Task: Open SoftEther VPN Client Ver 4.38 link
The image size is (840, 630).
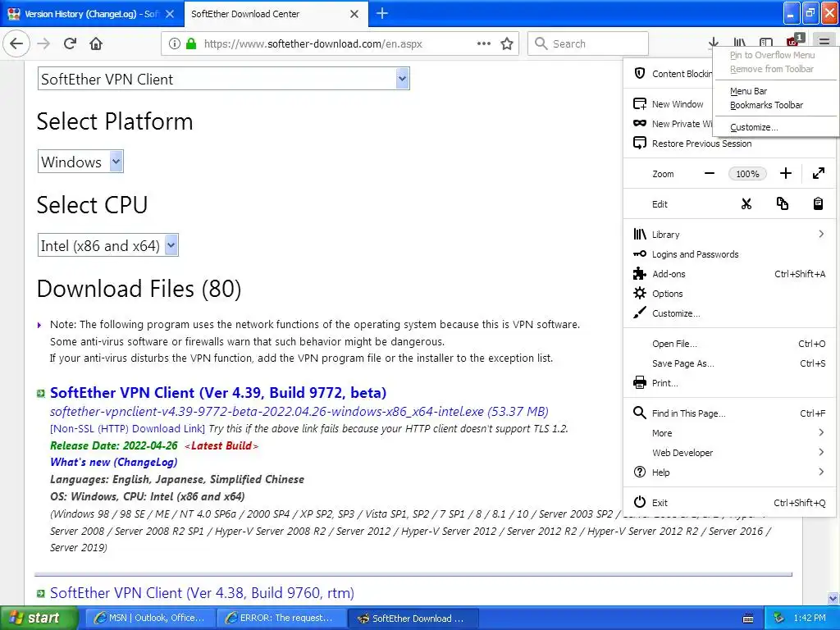Action: tap(202, 593)
